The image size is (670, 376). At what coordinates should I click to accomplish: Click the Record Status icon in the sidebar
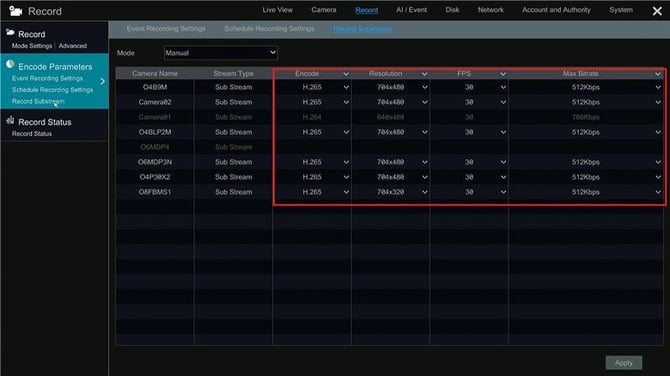[x=10, y=120]
